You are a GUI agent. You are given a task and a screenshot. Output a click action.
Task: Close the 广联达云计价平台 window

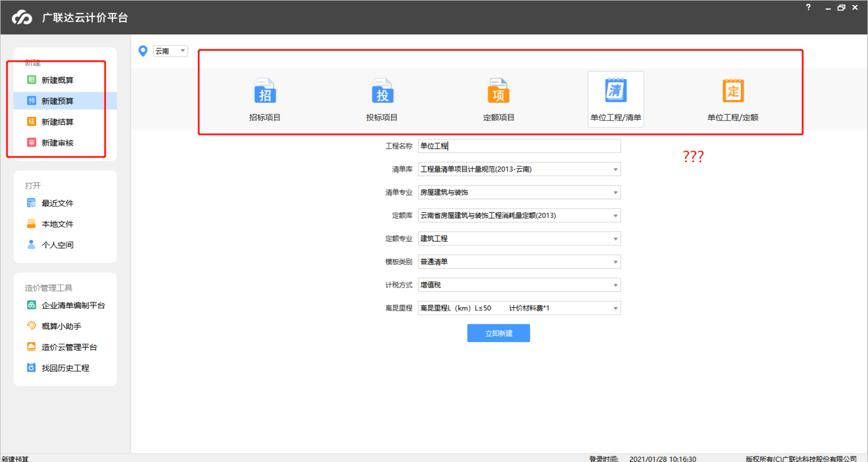855,8
